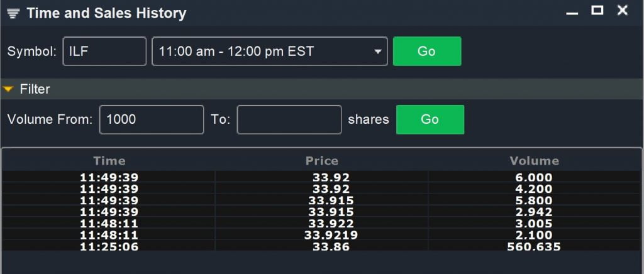644x274 pixels.
Task: Select the row priced 33.922
Action: click(321, 224)
